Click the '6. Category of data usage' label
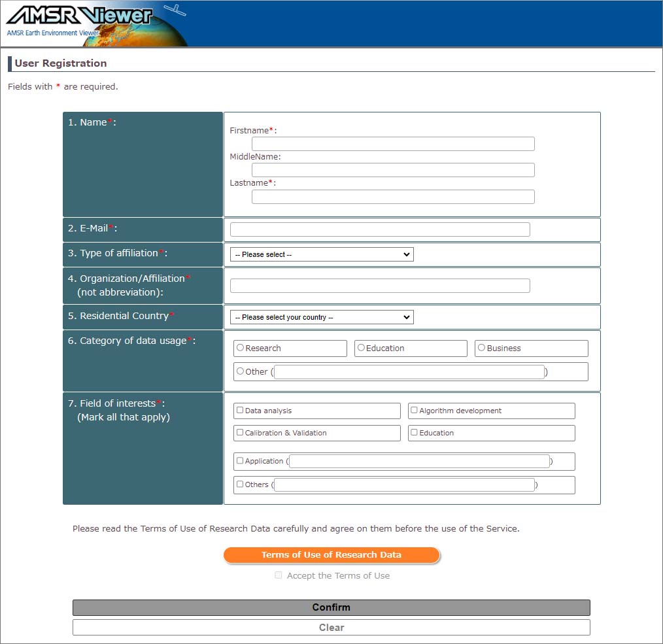This screenshot has height=644, width=663. 131,341
